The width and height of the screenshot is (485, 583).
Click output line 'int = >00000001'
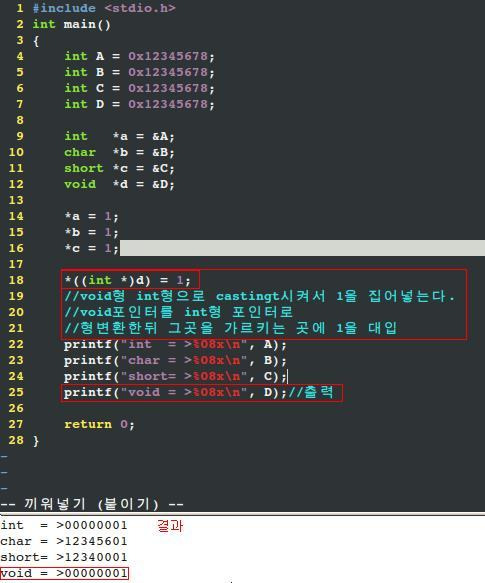click(64, 525)
